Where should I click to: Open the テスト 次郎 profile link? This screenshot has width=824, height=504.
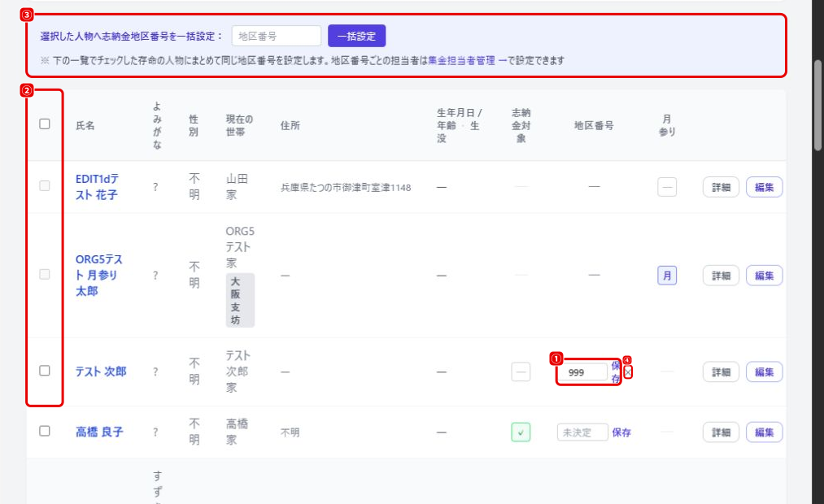pyautogui.click(x=101, y=371)
